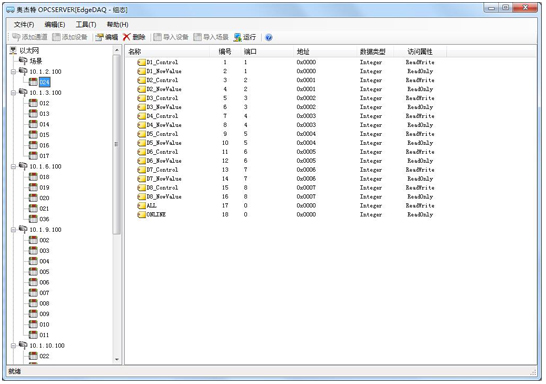Select device 020 in tree
Viewport: 546px width, 384px height.
tap(44, 198)
